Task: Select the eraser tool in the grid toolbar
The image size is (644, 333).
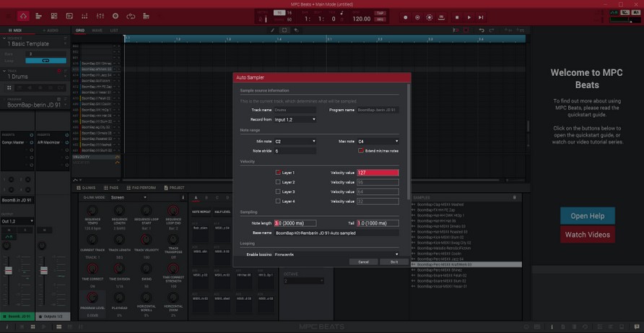Action: 296,30
